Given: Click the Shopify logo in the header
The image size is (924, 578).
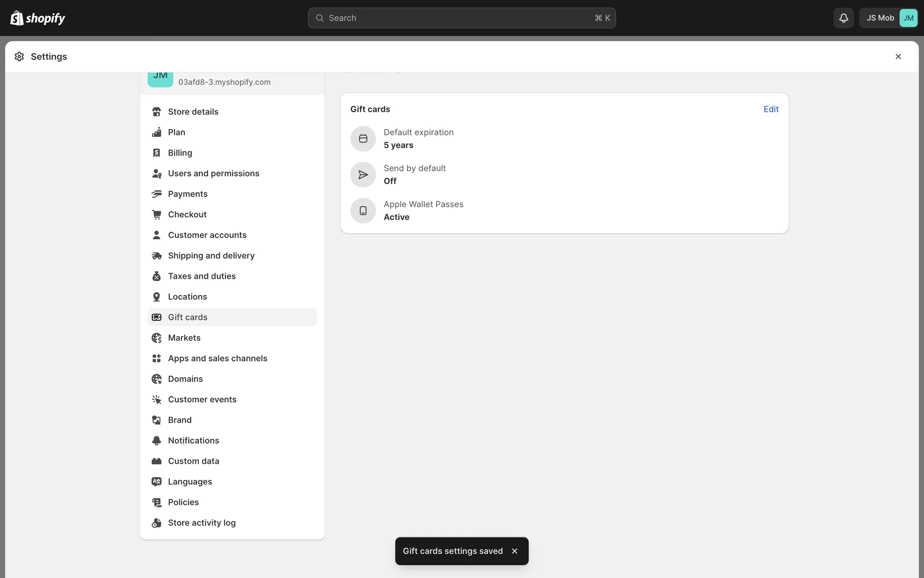Looking at the screenshot, I should pyautogui.click(x=38, y=18).
